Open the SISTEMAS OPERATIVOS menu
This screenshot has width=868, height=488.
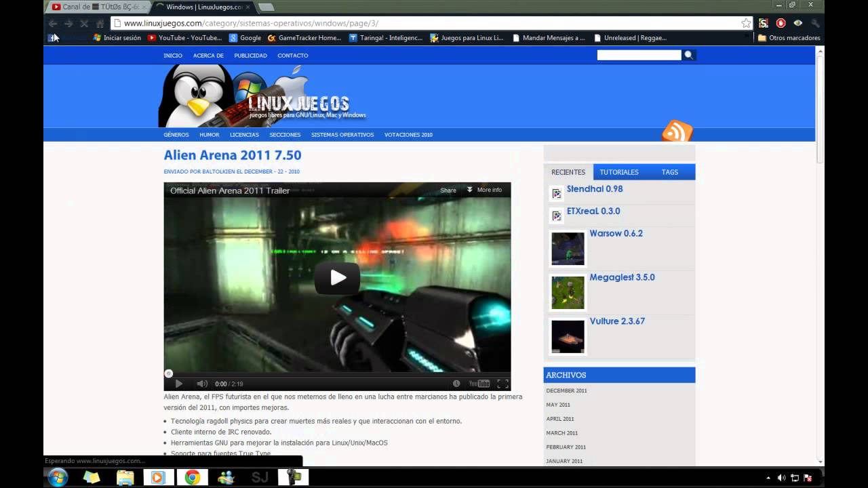coord(342,135)
